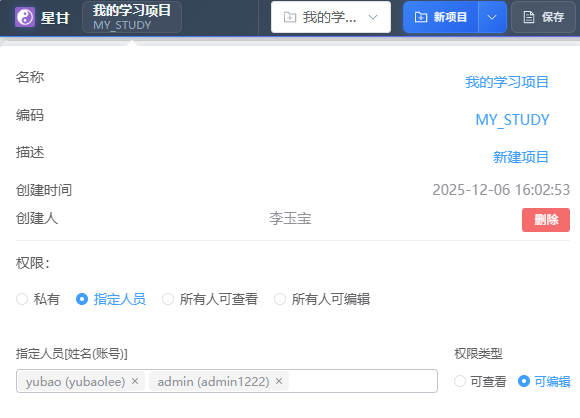The height and width of the screenshot is (418, 580).
Task: Click the folder icon in project selector
Action: coord(290,17)
